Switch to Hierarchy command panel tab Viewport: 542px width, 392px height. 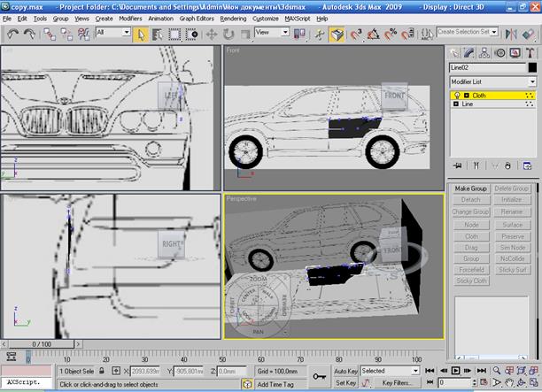tap(484, 53)
